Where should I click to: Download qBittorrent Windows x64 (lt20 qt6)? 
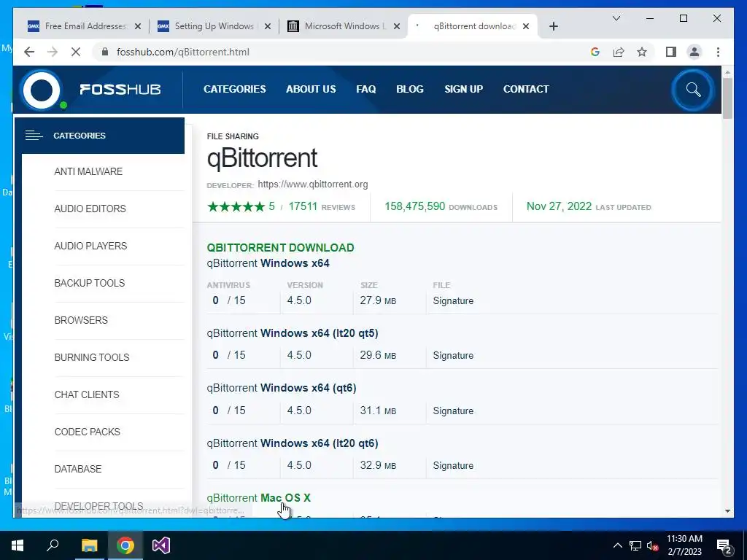(x=293, y=443)
